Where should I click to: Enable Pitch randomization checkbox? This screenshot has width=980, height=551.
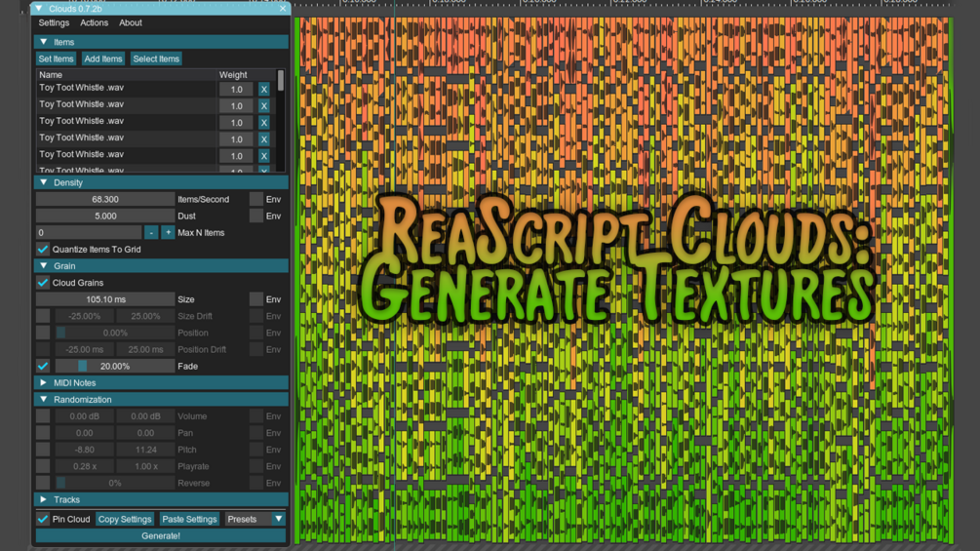coord(43,450)
